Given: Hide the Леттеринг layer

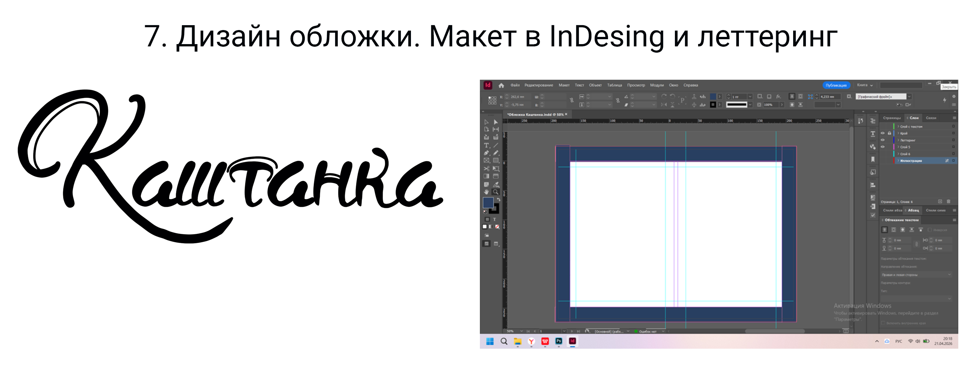Looking at the screenshot, I should (x=883, y=140).
